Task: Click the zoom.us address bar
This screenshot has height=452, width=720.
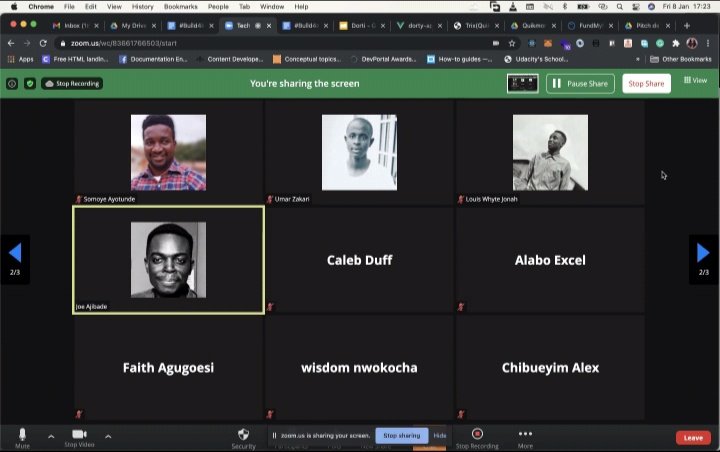Action: point(276,43)
